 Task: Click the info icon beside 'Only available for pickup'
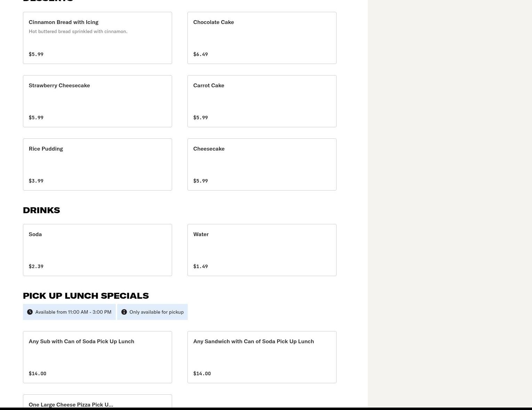124,312
